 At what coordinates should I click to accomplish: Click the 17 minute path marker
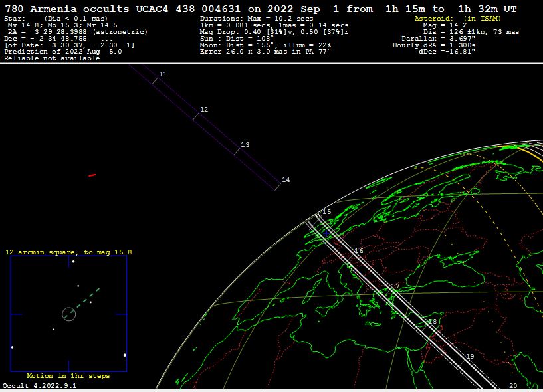pyautogui.click(x=395, y=286)
